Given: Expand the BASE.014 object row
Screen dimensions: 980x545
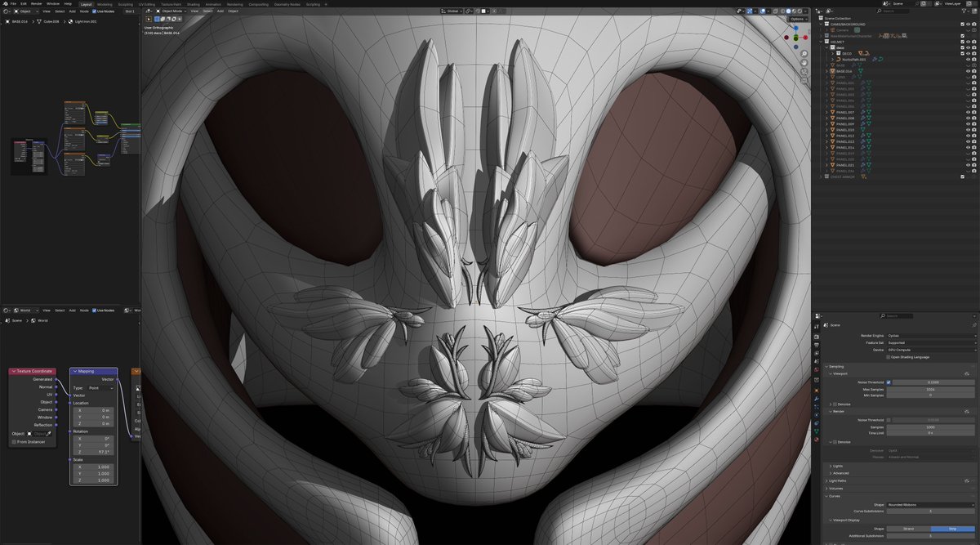Looking at the screenshot, I should click(828, 71).
